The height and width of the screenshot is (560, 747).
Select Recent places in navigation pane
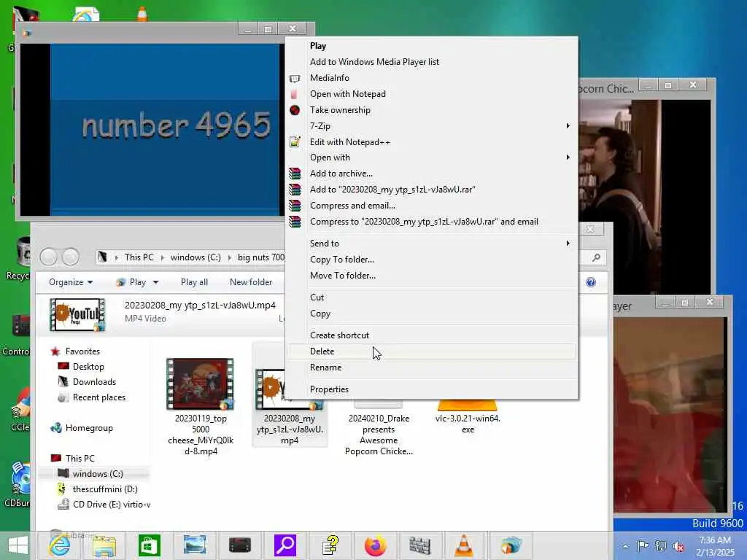tap(98, 397)
